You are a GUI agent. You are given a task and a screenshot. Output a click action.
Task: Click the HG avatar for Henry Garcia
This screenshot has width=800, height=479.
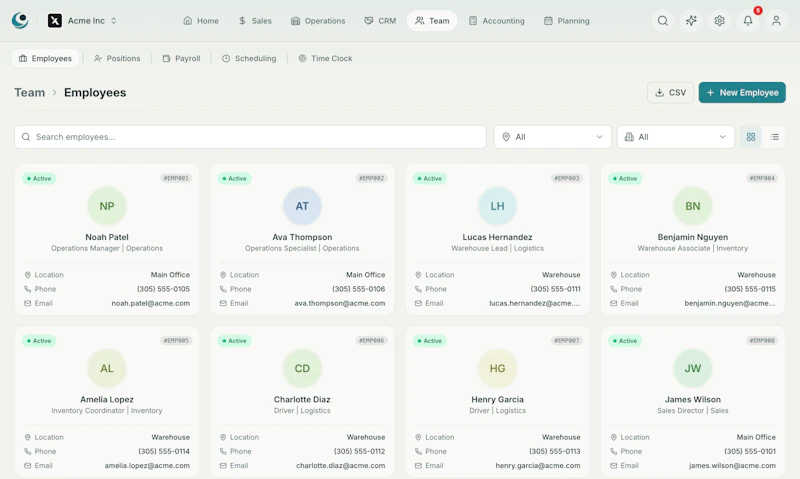(497, 368)
